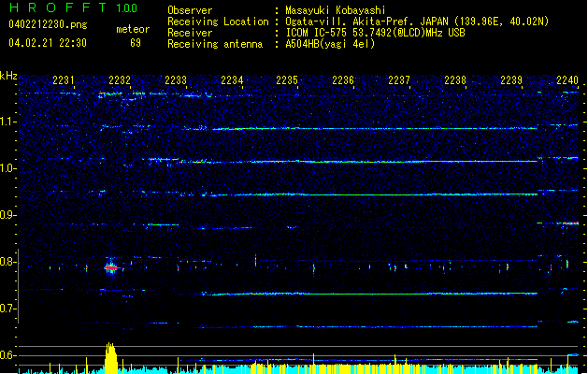Screen dimensions: 588x374
Task: Click the 0.9 kHz axis label
Action: click(x=8, y=215)
